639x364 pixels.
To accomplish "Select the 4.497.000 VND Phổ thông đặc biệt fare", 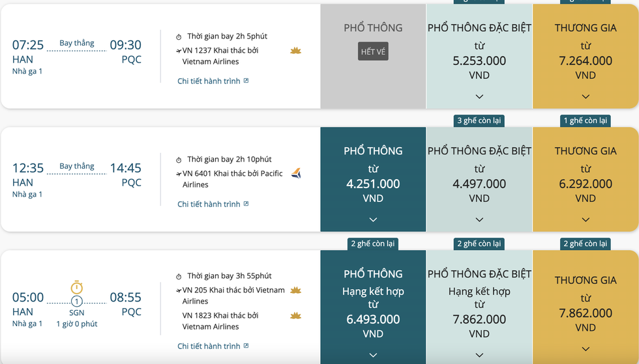I will pyautogui.click(x=479, y=184).
